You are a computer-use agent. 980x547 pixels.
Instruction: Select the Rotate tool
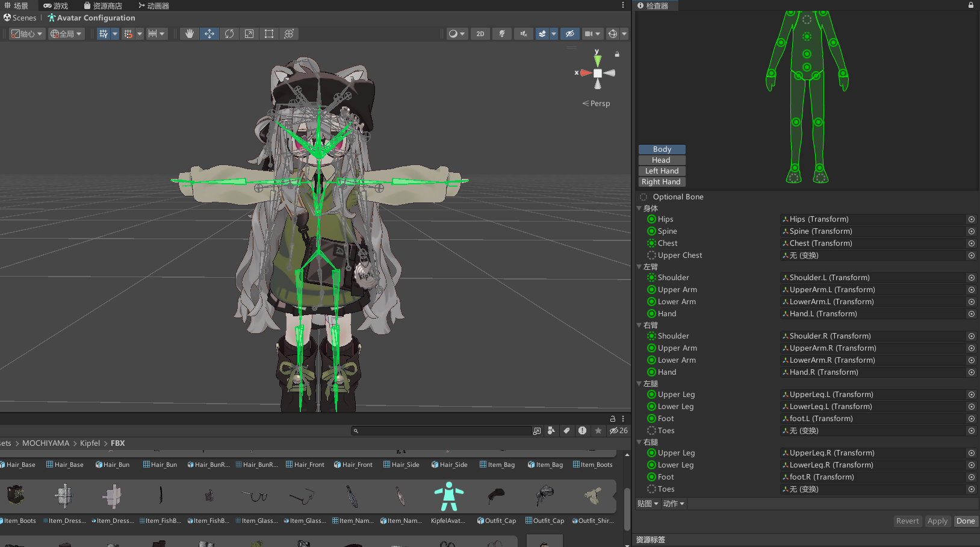coord(229,34)
